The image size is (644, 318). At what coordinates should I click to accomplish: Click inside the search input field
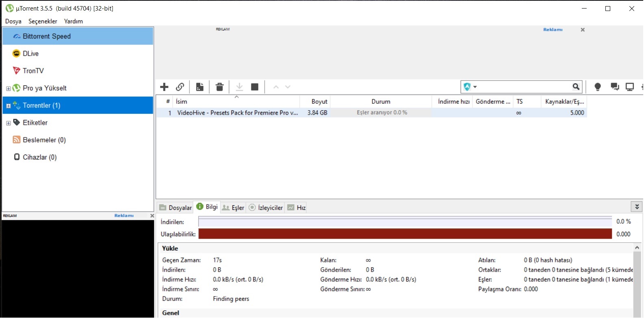tap(524, 87)
